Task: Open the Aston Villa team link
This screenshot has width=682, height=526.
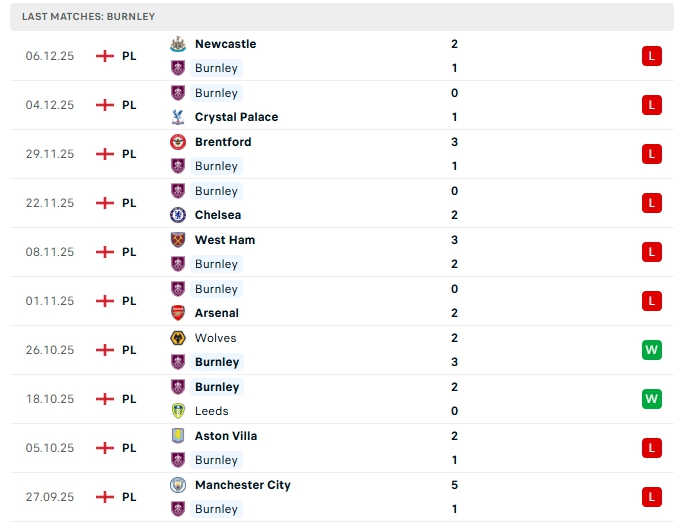Action: [x=226, y=436]
